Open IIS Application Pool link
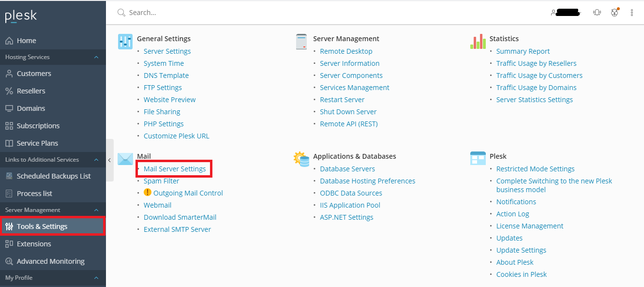644x287 pixels. pyautogui.click(x=350, y=205)
